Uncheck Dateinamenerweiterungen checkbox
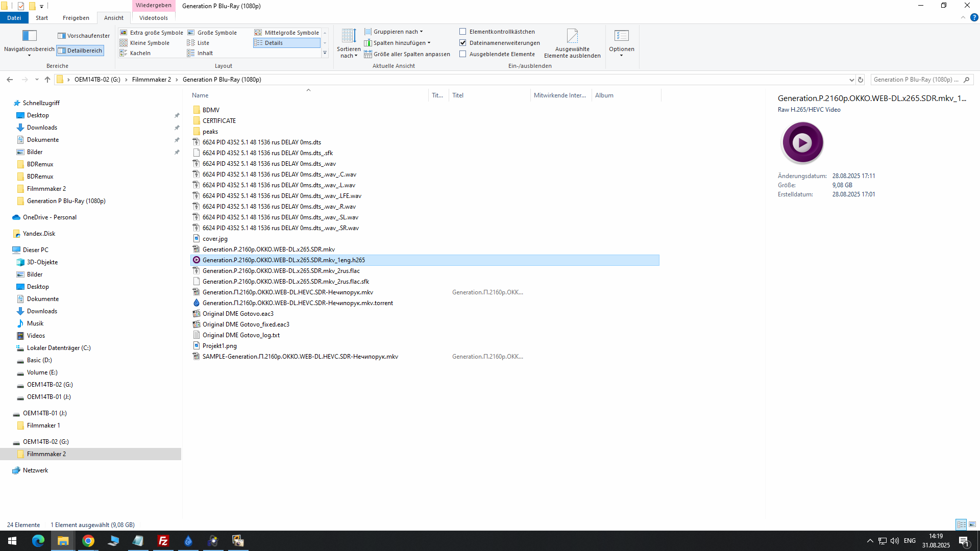This screenshot has height=551, width=980. (463, 43)
